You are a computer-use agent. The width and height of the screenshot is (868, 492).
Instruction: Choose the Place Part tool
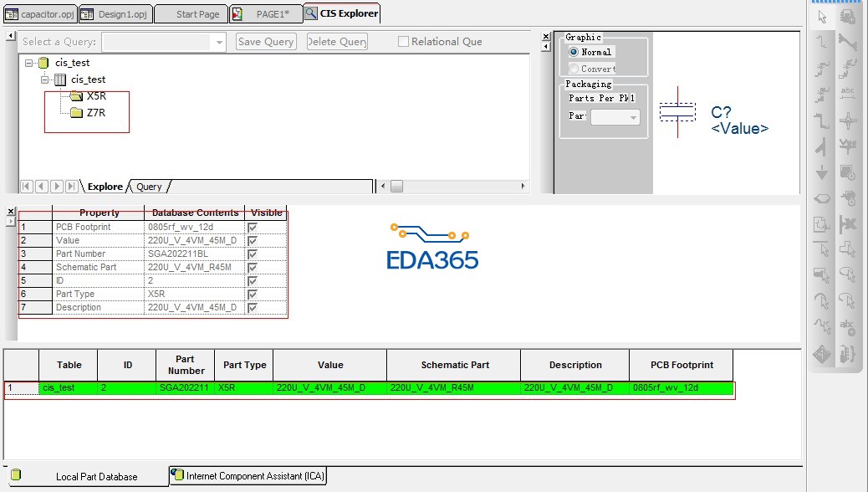tap(848, 17)
